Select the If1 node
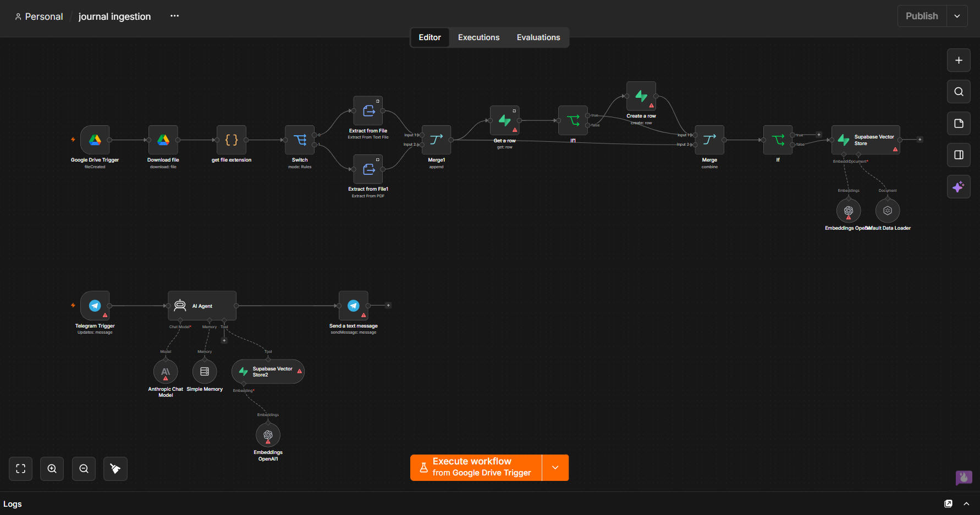 tap(573, 120)
